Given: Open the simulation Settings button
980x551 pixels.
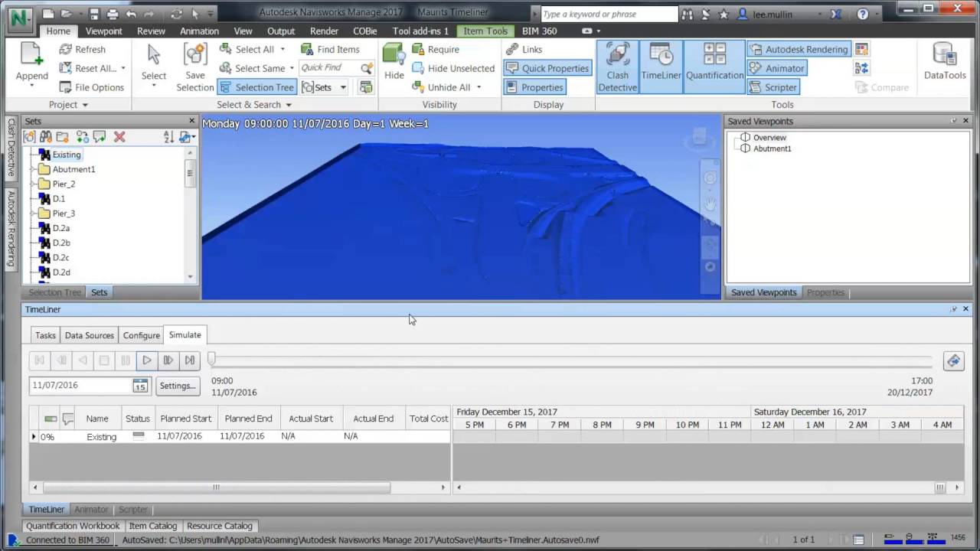Looking at the screenshot, I should tap(178, 386).
